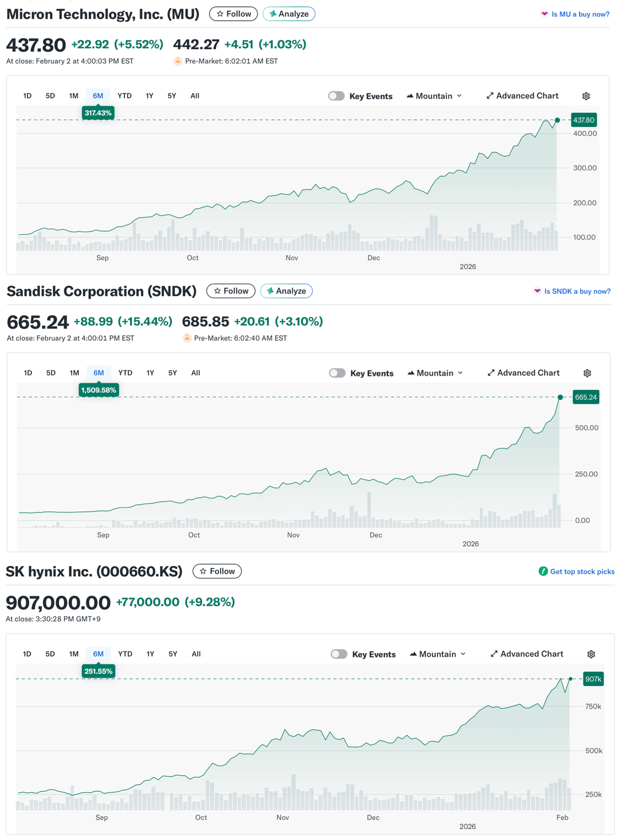Expand Mountain dropdown on Sandisk chart

coord(435,373)
